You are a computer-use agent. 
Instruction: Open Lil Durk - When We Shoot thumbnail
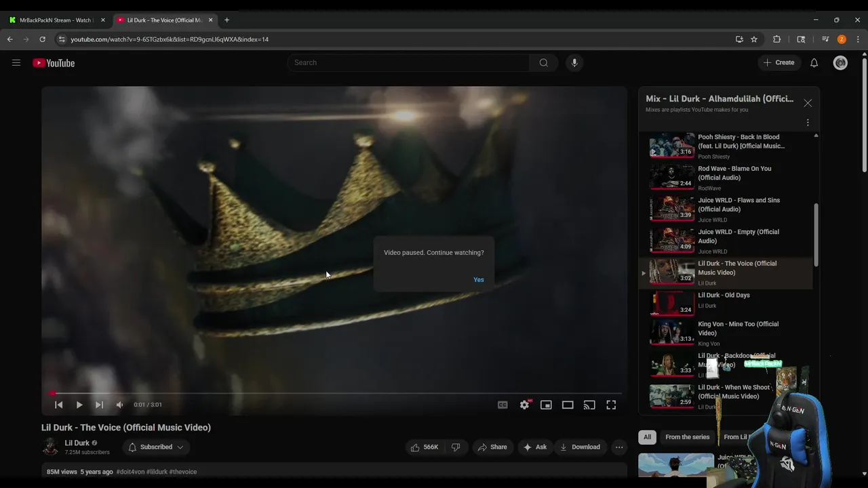(672, 396)
